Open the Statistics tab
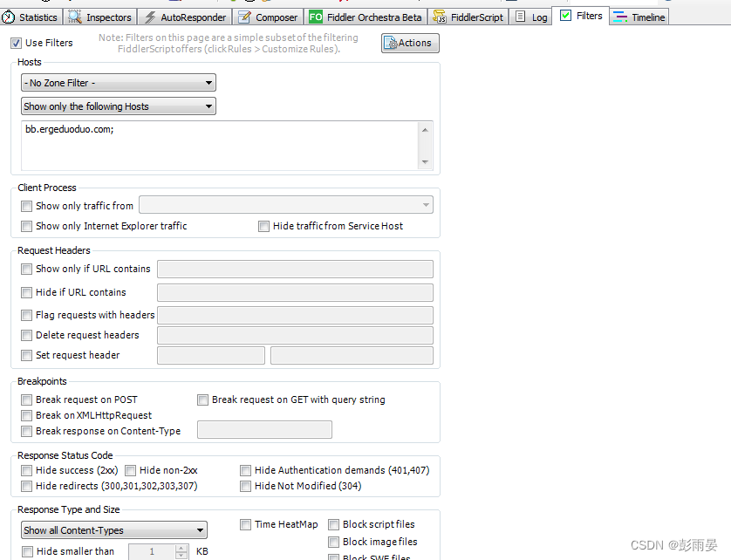The height and width of the screenshot is (560, 731). tap(31, 17)
